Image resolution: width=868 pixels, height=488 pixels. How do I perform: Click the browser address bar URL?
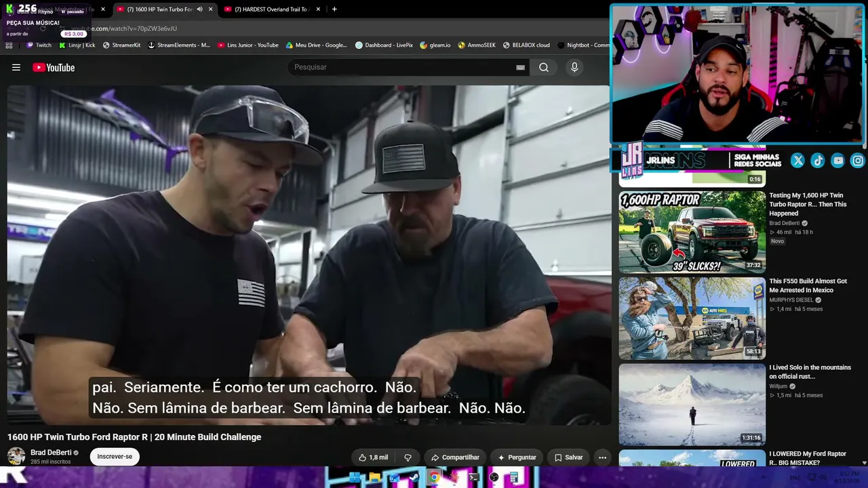tap(124, 28)
